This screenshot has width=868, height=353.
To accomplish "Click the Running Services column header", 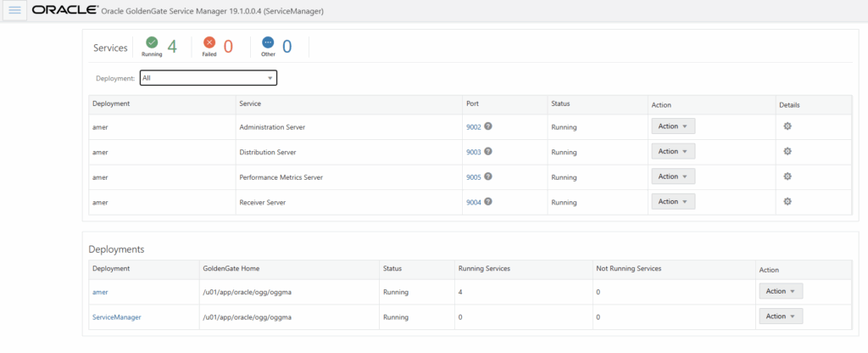I will point(484,268).
